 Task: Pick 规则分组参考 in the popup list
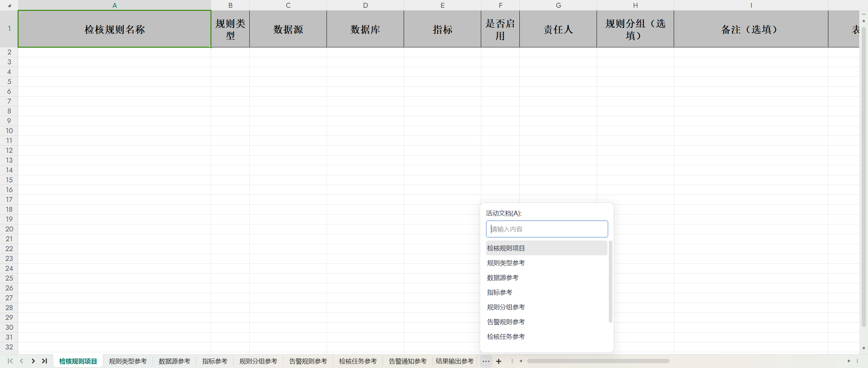click(506, 307)
